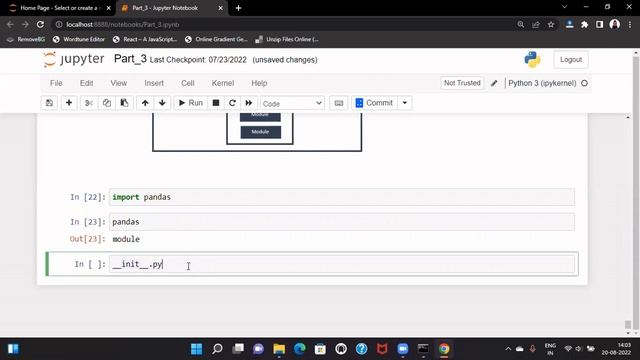
Task: Open the browser extensions puzzle icon
Action: 584,24
